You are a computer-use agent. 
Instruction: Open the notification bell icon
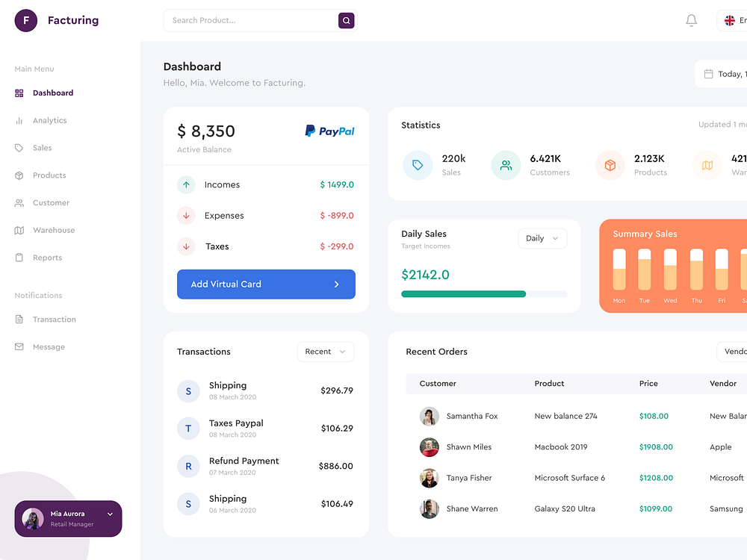click(x=691, y=20)
